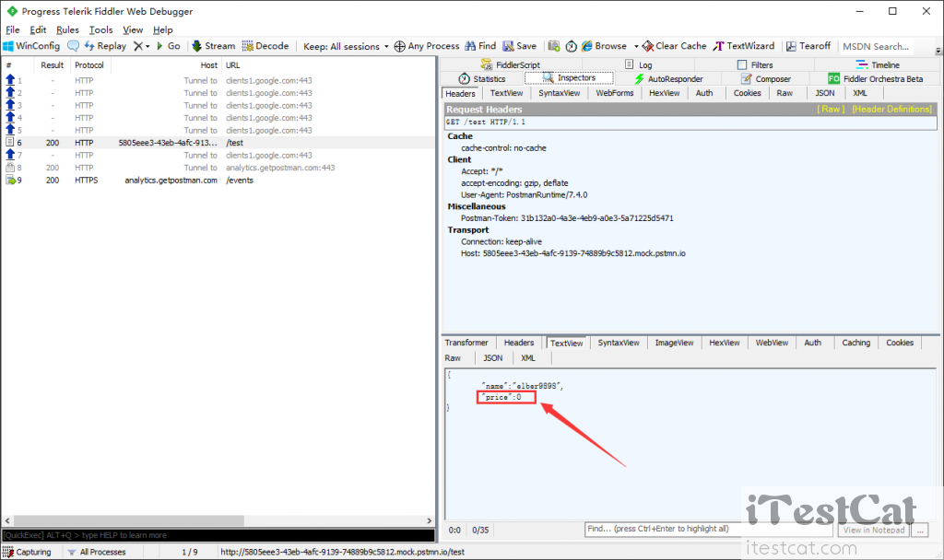Expand the Browse dropdown arrow

636,46
